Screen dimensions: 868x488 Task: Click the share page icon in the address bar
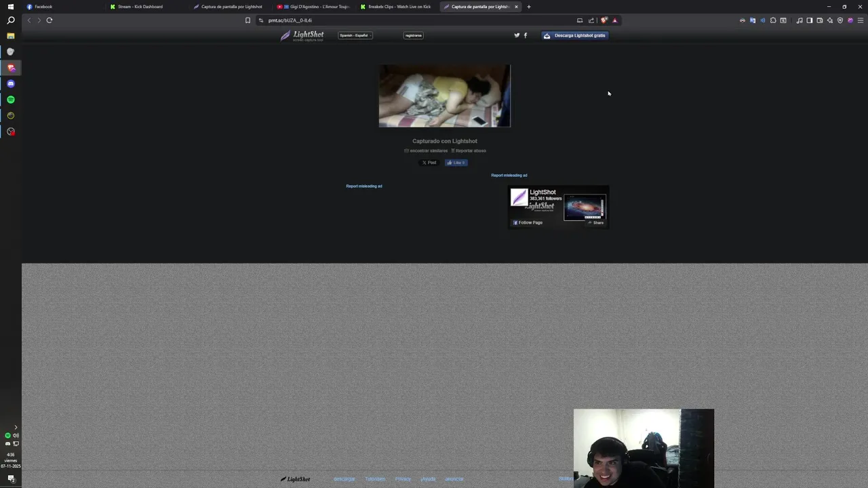pos(591,20)
